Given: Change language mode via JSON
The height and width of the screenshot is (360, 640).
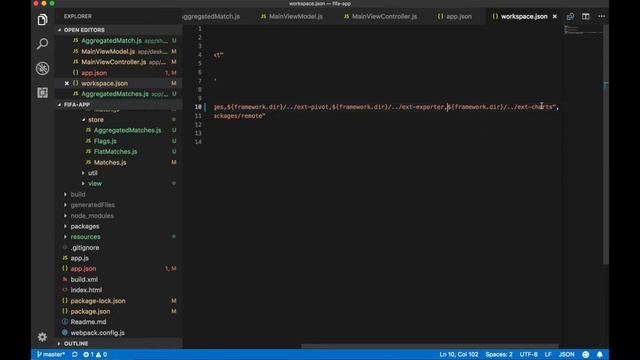Looking at the screenshot, I should point(566,354).
